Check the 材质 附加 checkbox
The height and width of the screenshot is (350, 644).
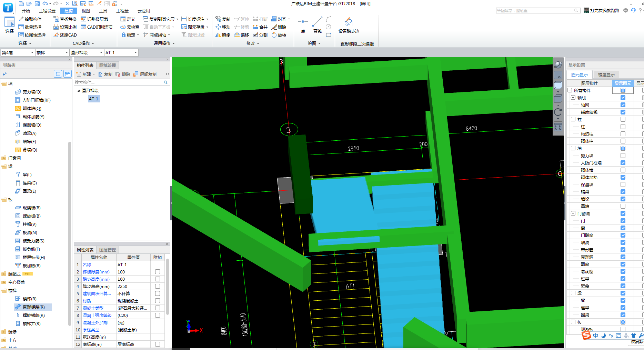(158, 301)
